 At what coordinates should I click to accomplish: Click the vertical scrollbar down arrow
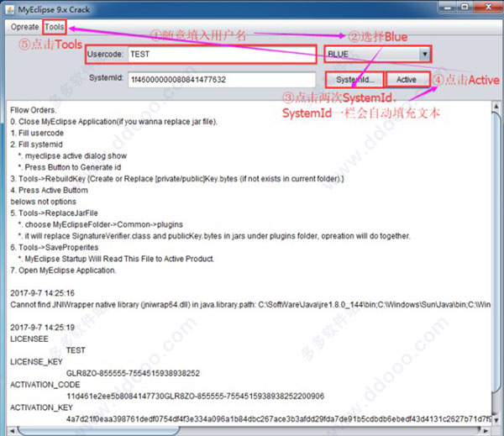tap(496, 420)
